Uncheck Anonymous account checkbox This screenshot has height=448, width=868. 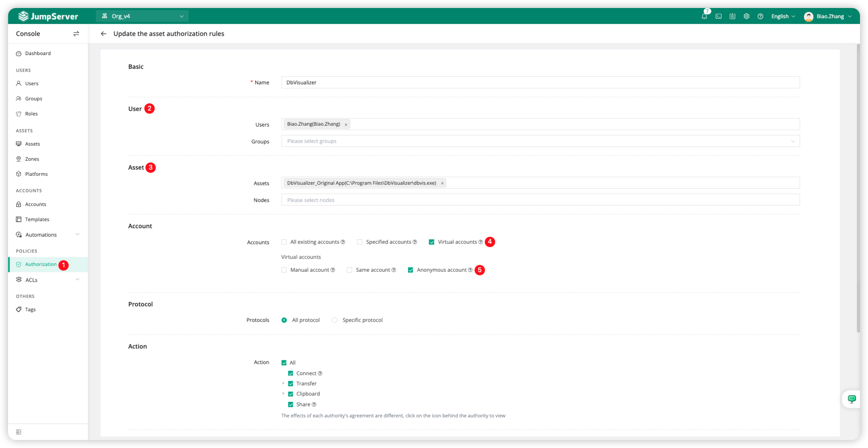tap(411, 270)
